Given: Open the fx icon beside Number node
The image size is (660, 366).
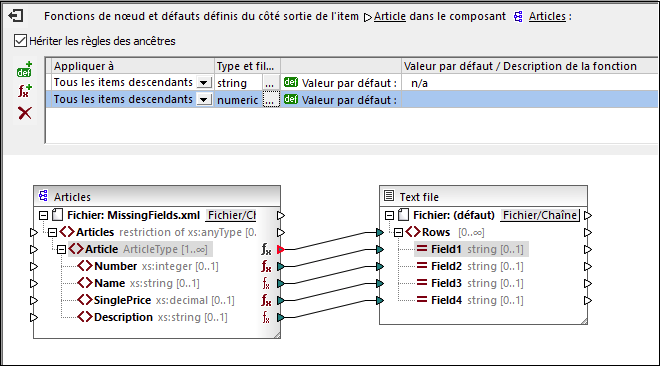Looking at the screenshot, I should click(x=266, y=266).
